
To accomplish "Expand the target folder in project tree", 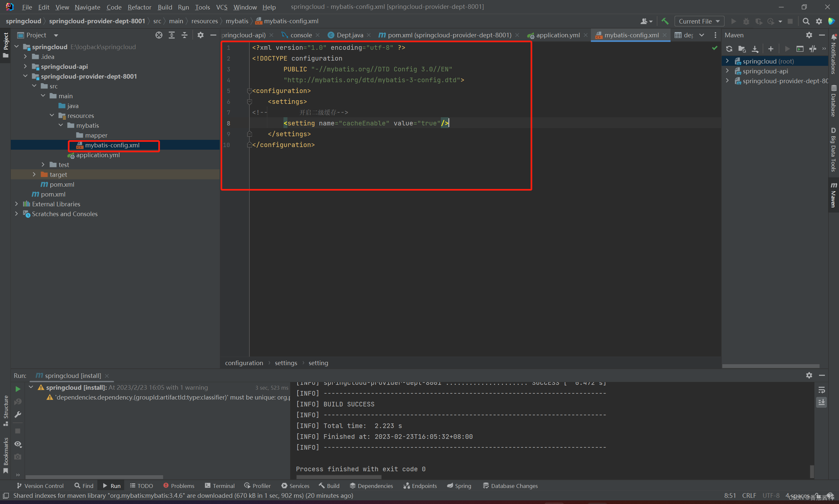I will point(34,175).
